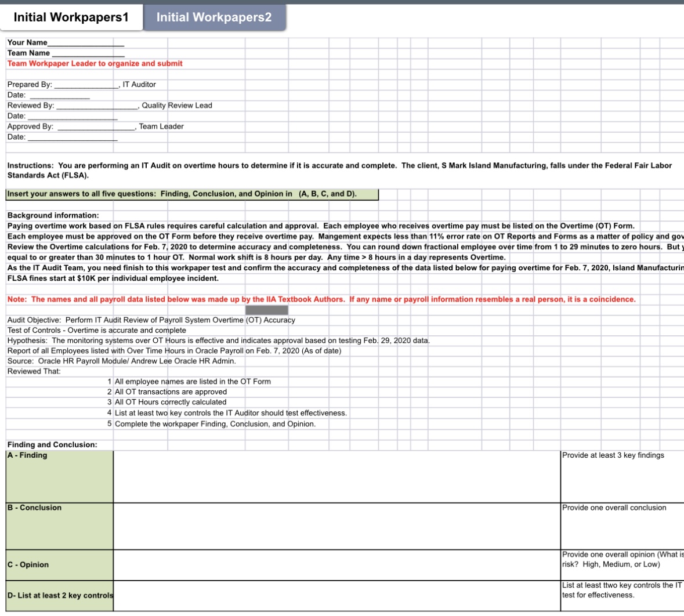The width and height of the screenshot is (684, 616).
Task: Select the 'Prepared By' IT Auditor line
Action: click(x=82, y=84)
